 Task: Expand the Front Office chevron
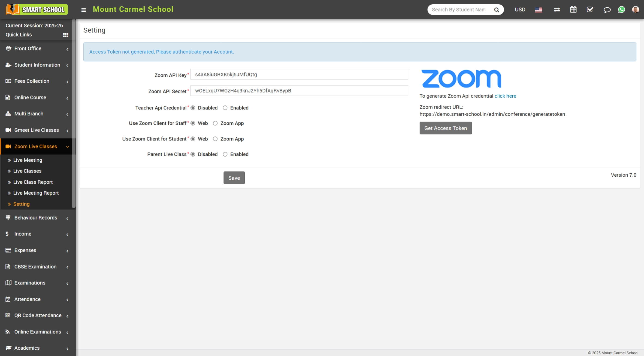point(67,49)
